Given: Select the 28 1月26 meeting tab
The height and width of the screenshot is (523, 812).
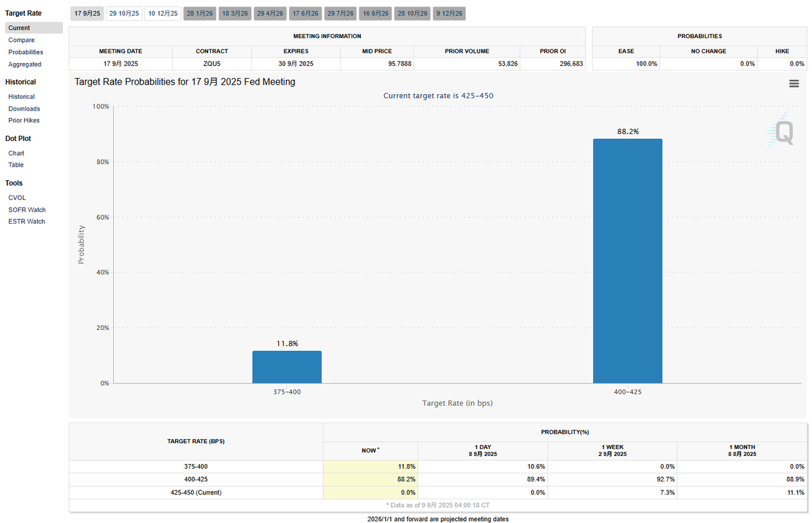Looking at the screenshot, I should pyautogui.click(x=200, y=14).
